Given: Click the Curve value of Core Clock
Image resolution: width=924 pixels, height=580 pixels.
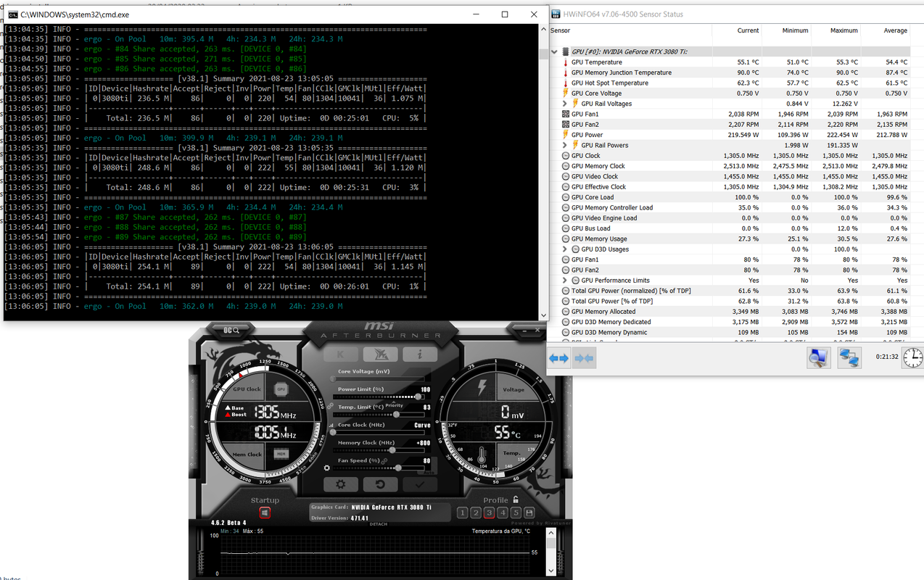Looking at the screenshot, I should click(x=422, y=426).
